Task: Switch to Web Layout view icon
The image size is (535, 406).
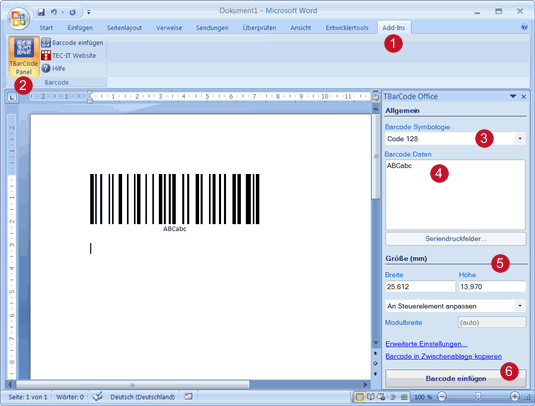Action: [381, 397]
